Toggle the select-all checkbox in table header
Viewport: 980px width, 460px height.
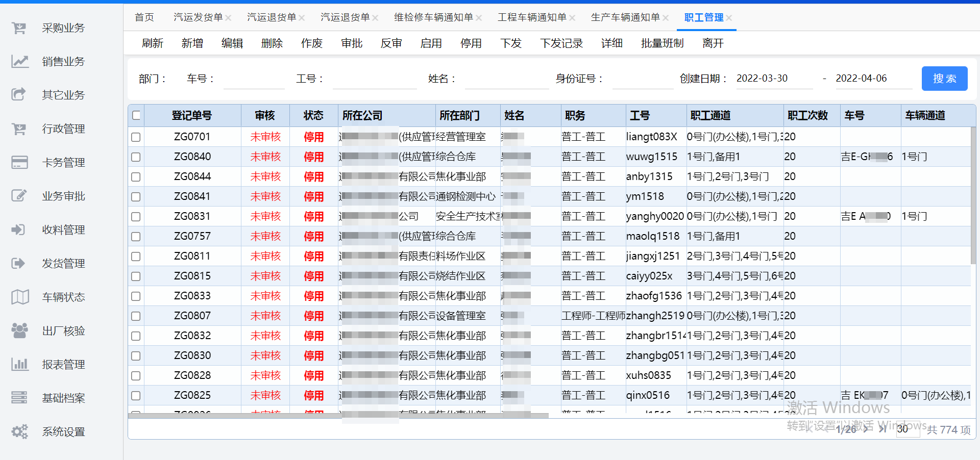tap(135, 115)
